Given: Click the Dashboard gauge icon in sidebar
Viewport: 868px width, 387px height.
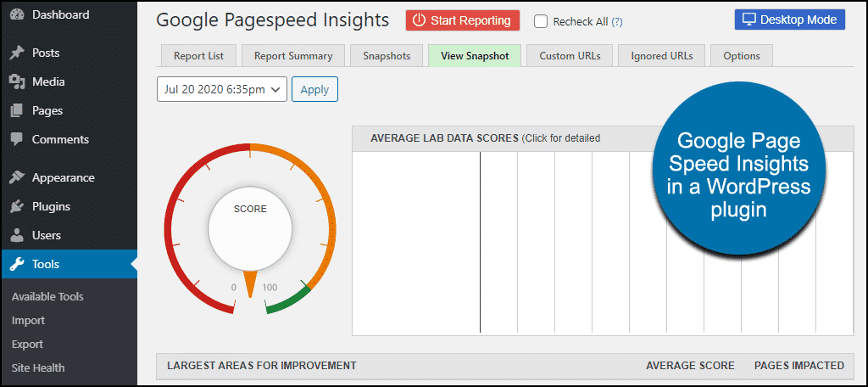Looking at the screenshot, I should [16, 14].
